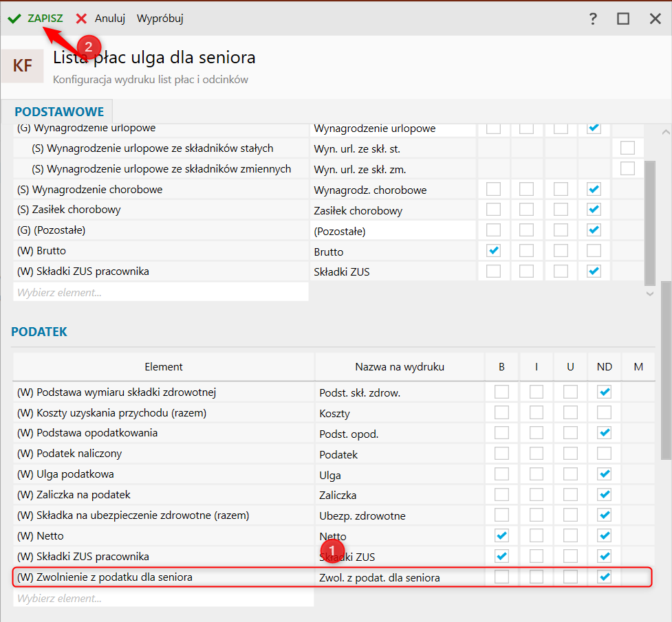This screenshot has height=622, width=672.
Task: Check B checkbox for Podstawa opodatkowania
Action: tap(501, 433)
